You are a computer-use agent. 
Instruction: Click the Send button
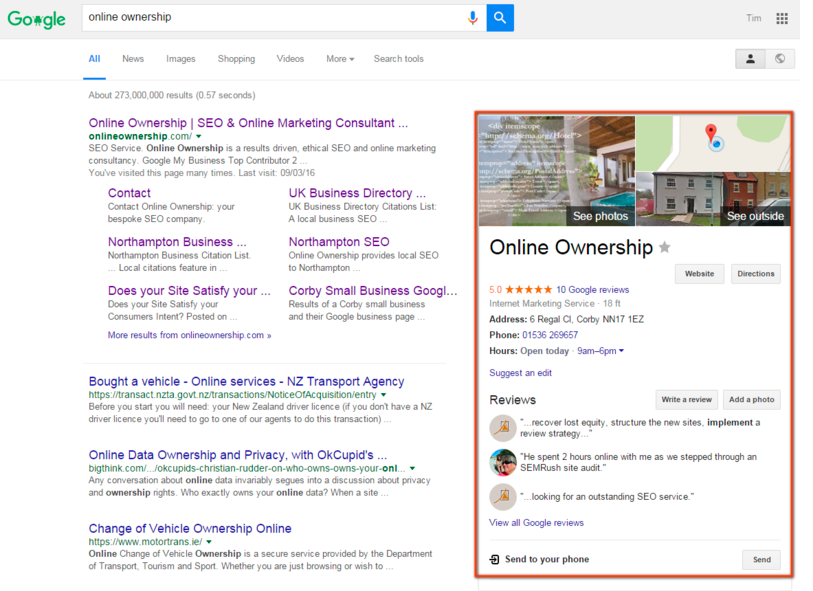[761, 560]
